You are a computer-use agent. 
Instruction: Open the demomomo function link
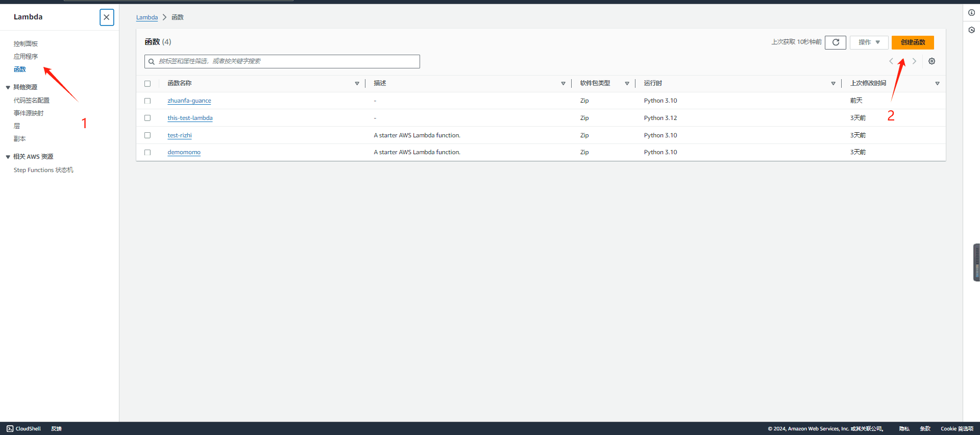point(184,152)
